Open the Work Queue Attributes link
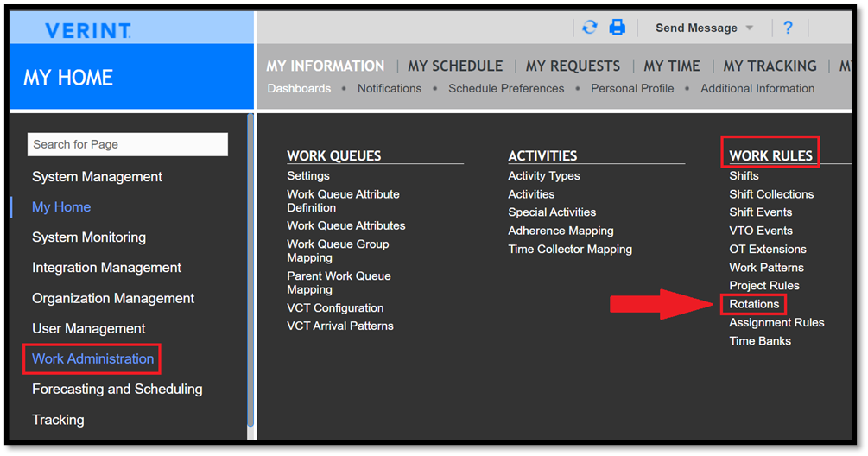 point(346,225)
